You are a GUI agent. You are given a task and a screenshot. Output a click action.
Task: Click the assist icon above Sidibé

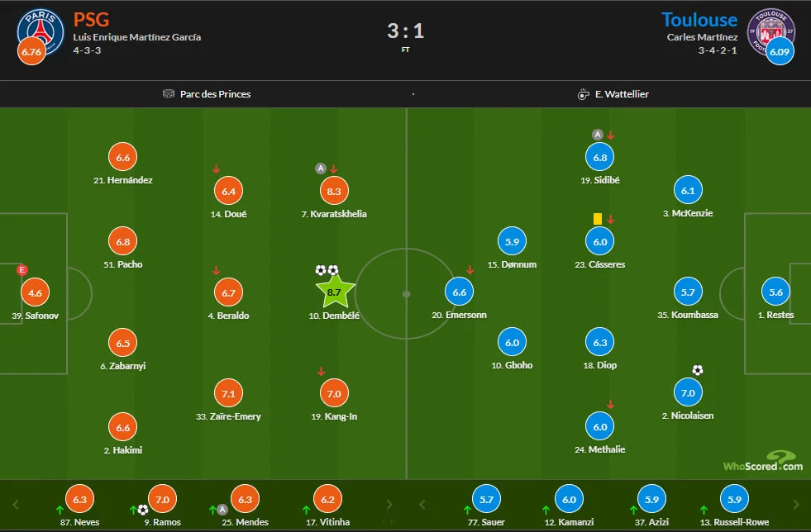coord(597,135)
